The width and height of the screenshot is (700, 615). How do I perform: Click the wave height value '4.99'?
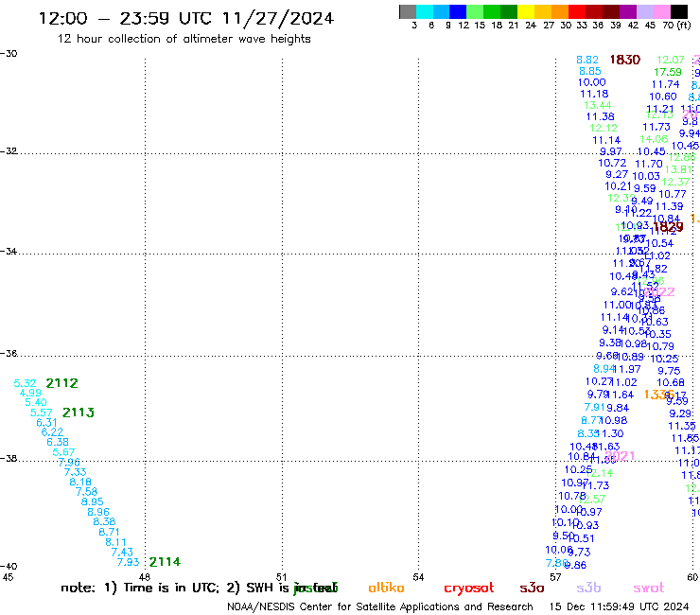pyautogui.click(x=30, y=393)
